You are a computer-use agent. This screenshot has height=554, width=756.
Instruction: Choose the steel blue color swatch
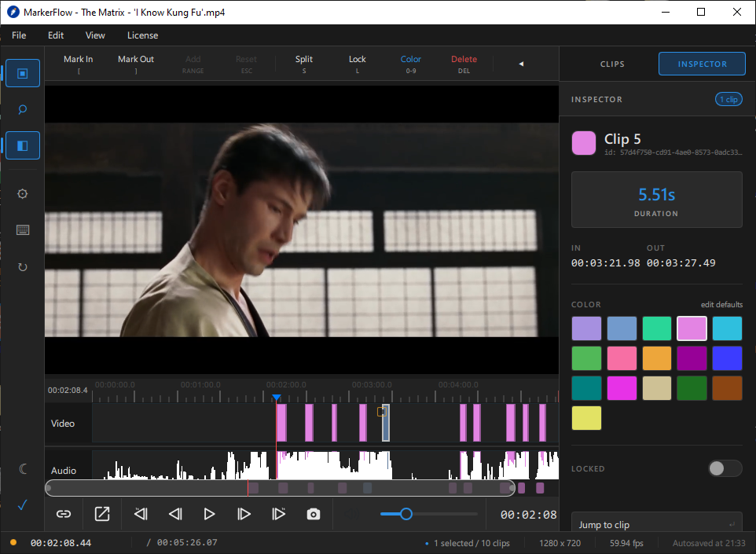pos(622,328)
